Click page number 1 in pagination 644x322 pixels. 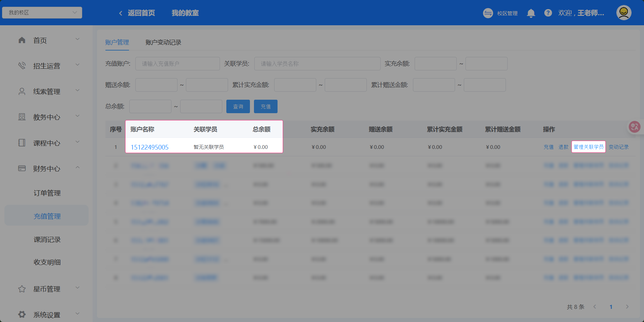click(611, 307)
